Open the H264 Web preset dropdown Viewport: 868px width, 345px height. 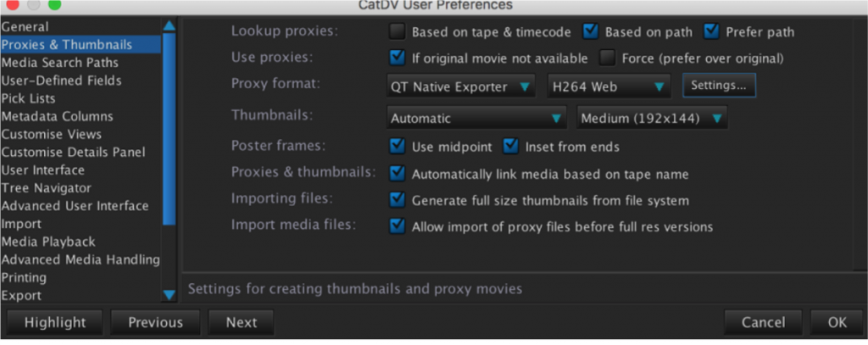(609, 86)
